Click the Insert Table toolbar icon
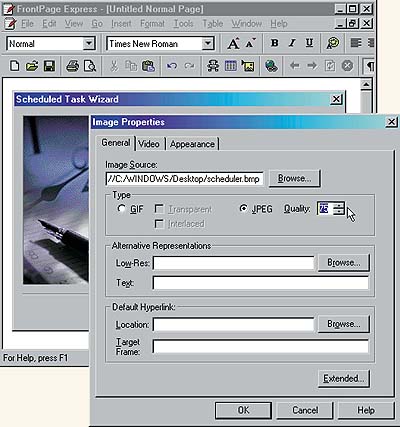Screen dimensions: 400x427 click(x=231, y=66)
